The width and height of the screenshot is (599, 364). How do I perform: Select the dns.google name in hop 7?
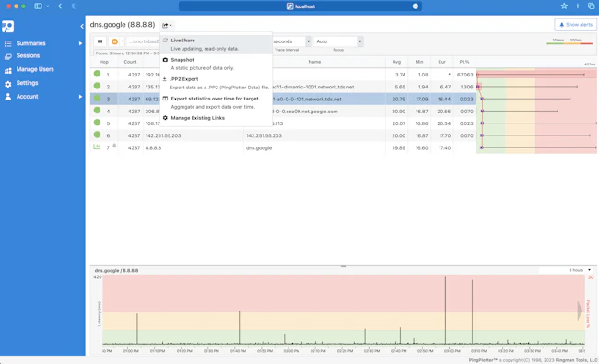[259, 148]
